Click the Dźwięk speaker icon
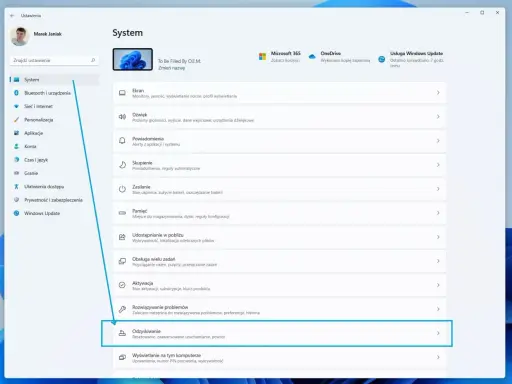The width and height of the screenshot is (512, 384). (x=122, y=117)
